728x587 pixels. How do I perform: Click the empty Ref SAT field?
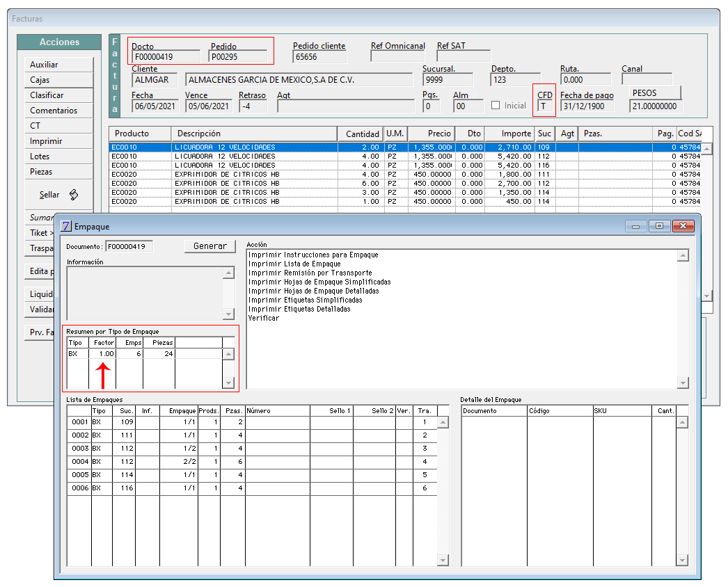coord(464,56)
